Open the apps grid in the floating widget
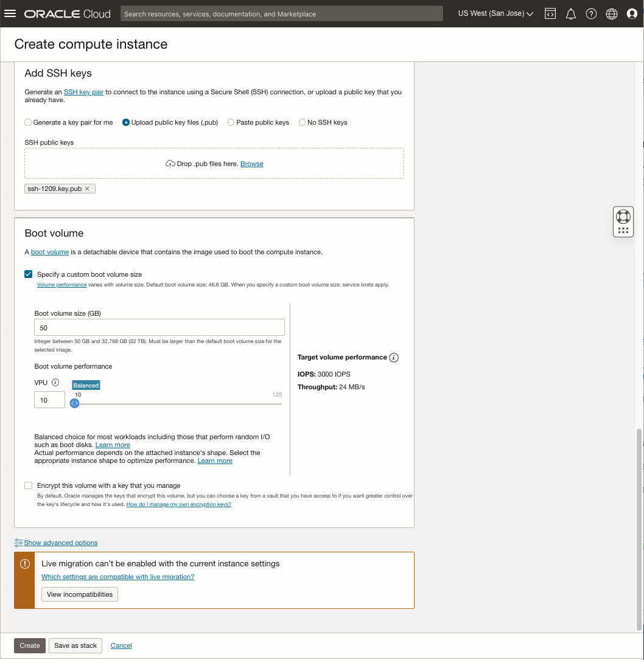Screen dimensions: 644x660 623,230
